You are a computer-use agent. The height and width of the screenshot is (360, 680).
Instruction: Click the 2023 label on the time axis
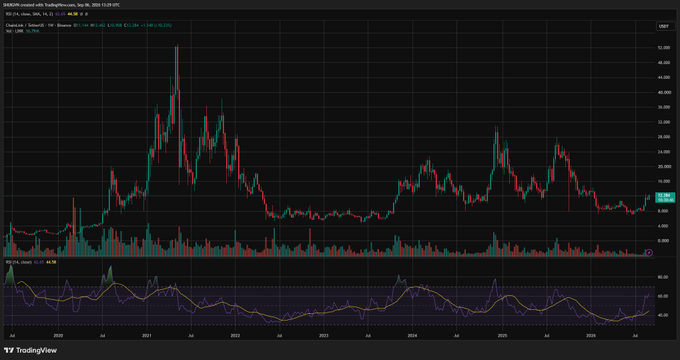pyautogui.click(x=324, y=336)
